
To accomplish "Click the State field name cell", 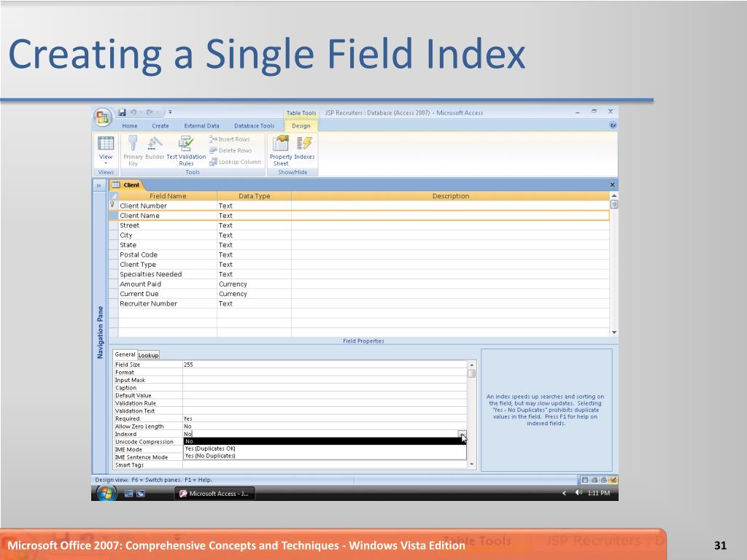I will pos(167,245).
